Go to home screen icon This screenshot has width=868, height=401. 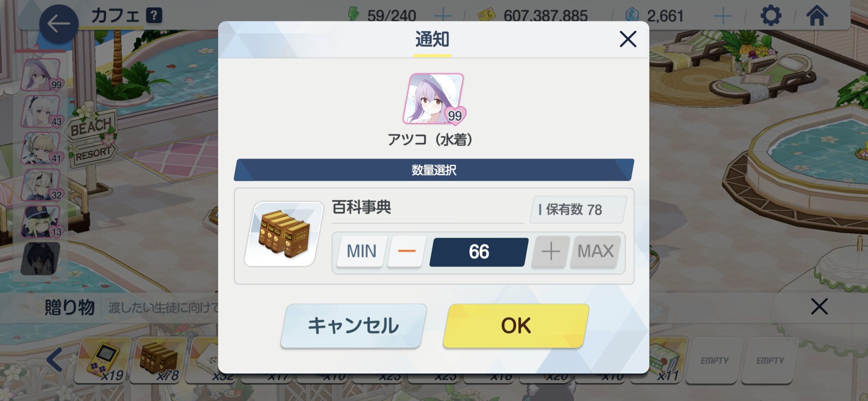(817, 16)
